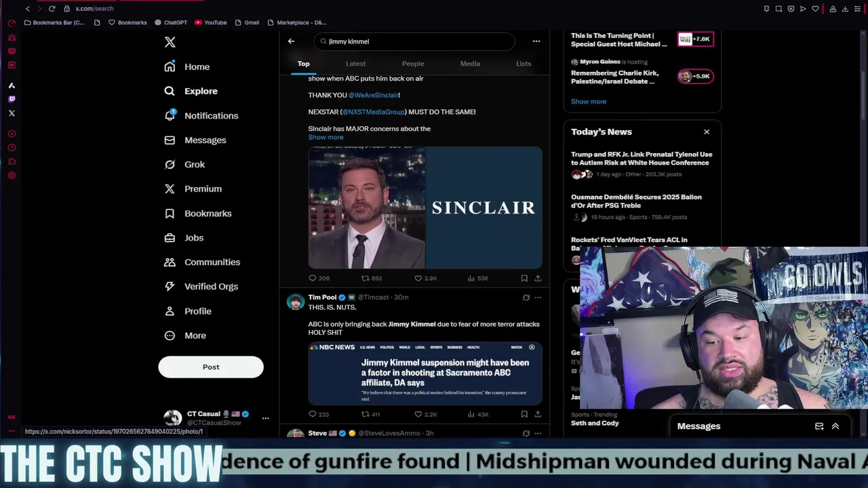
Task: Reply to Tim Pool's post (233 replies)
Action: click(319, 414)
